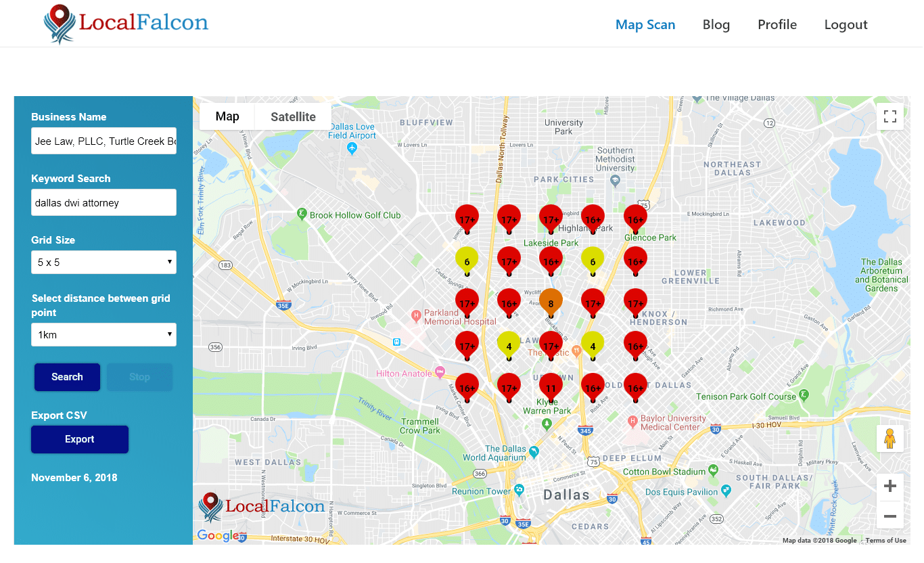Screen dimensions: 924x563
Task: Click the orange rank 8 map pin
Action: coord(551,302)
